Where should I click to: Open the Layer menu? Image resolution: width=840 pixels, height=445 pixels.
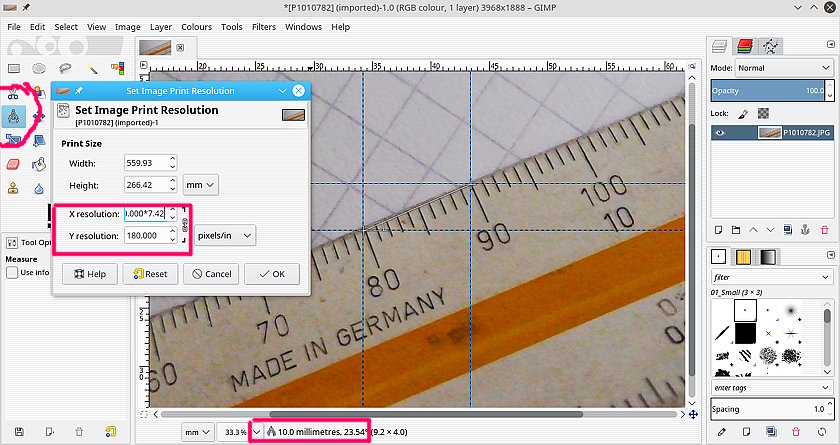point(161,27)
